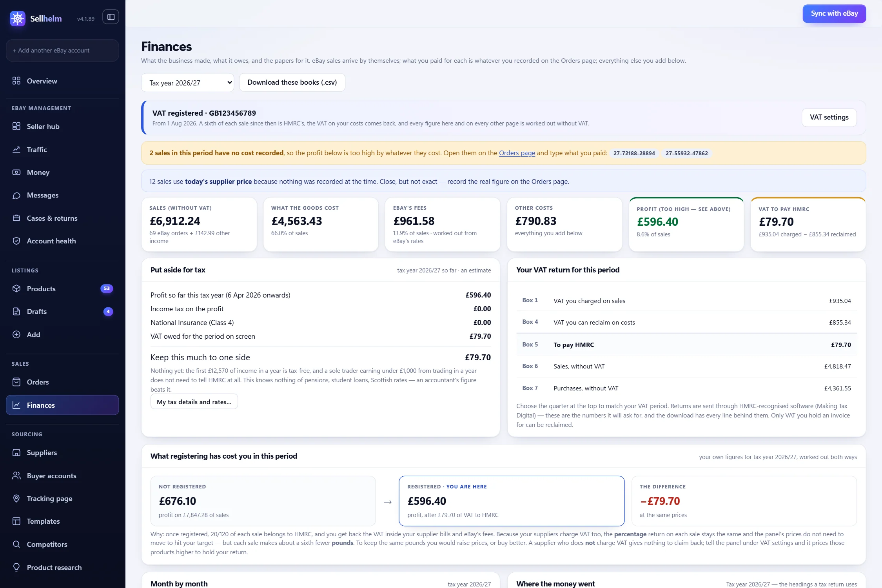The height and width of the screenshot is (588, 882).
Task: Click Box 1 VAT you charged on sales
Action: pyautogui.click(x=686, y=301)
